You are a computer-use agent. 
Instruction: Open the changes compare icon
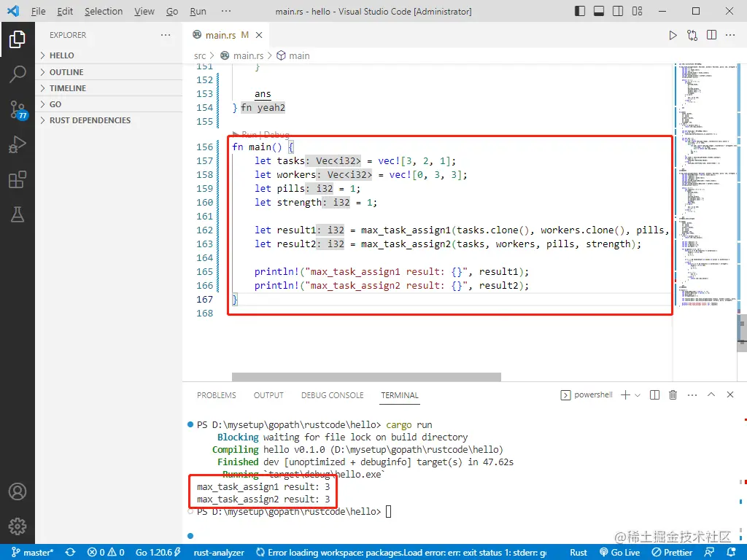692,35
